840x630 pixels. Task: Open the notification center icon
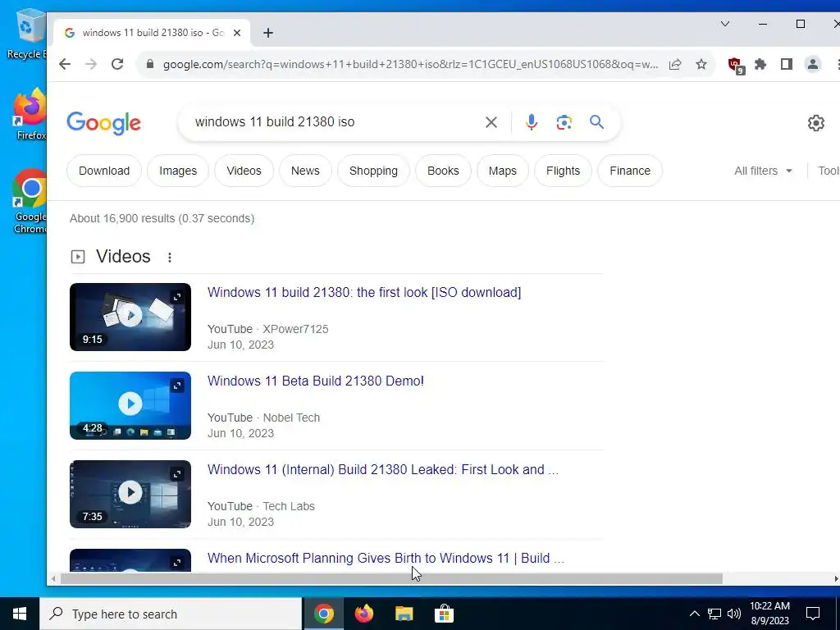pos(813,614)
